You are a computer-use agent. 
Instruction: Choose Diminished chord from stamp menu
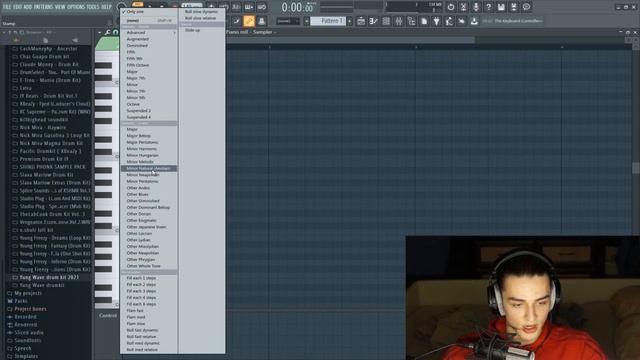[x=149, y=46]
